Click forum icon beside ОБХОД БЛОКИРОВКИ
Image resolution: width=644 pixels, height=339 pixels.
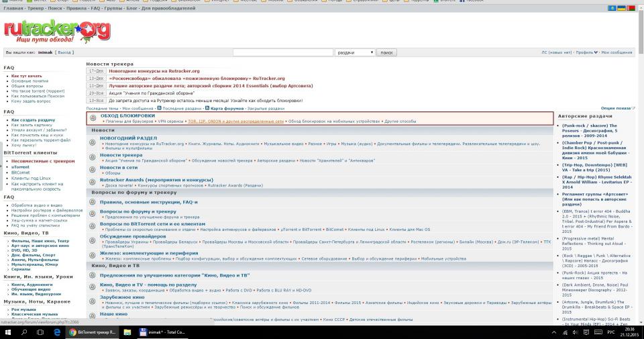click(x=93, y=118)
